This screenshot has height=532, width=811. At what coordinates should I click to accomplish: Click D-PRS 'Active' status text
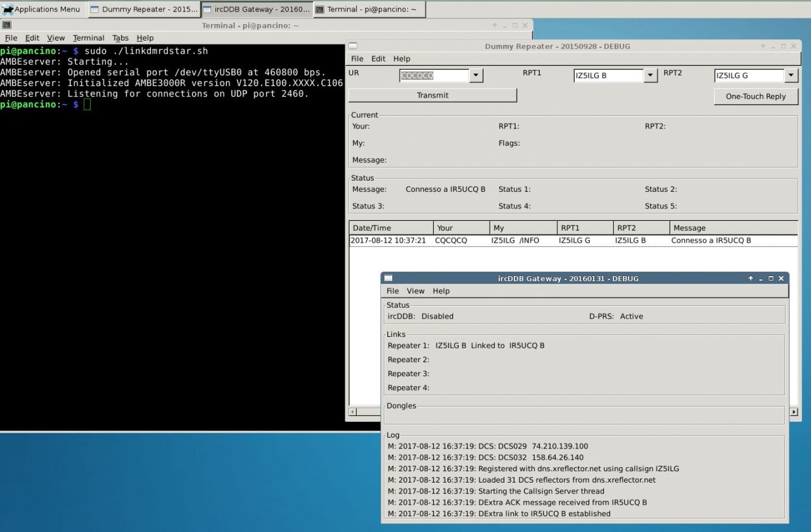click(631, 316)
